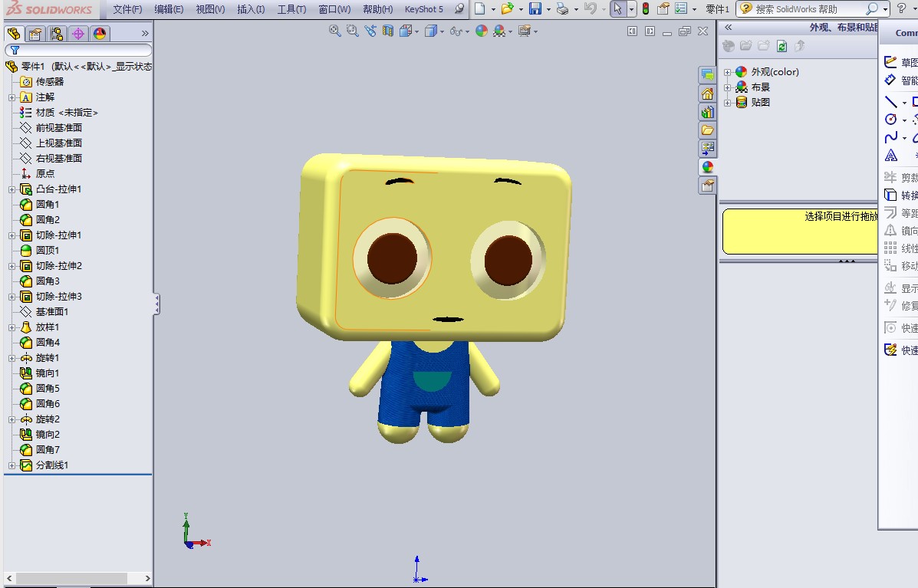The width and height of the screenshot is (918, 588).
Task: Open the FeatureManager design tree tab
Action: (14, 34)
